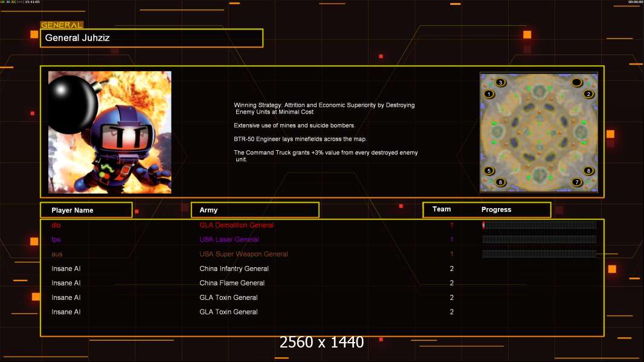
Task: Click USA Super Weapon General army entry
Action: click(x=243, y=254)
